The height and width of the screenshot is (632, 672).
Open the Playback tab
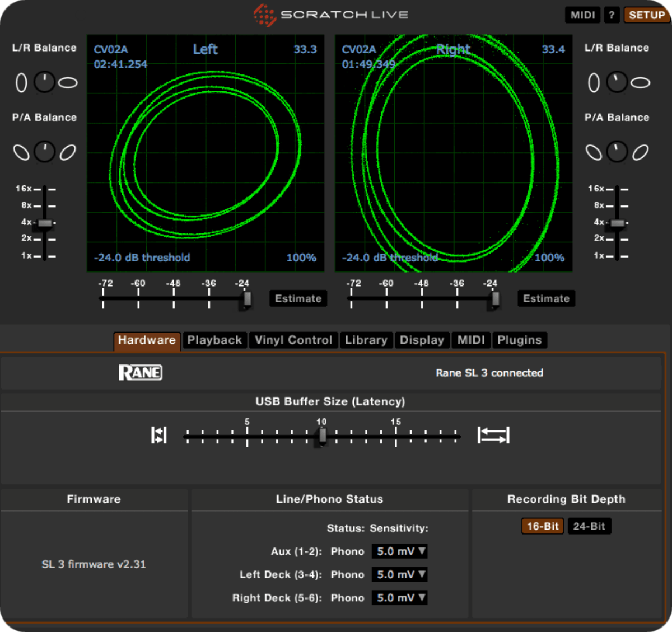click(x=214, y=340)
